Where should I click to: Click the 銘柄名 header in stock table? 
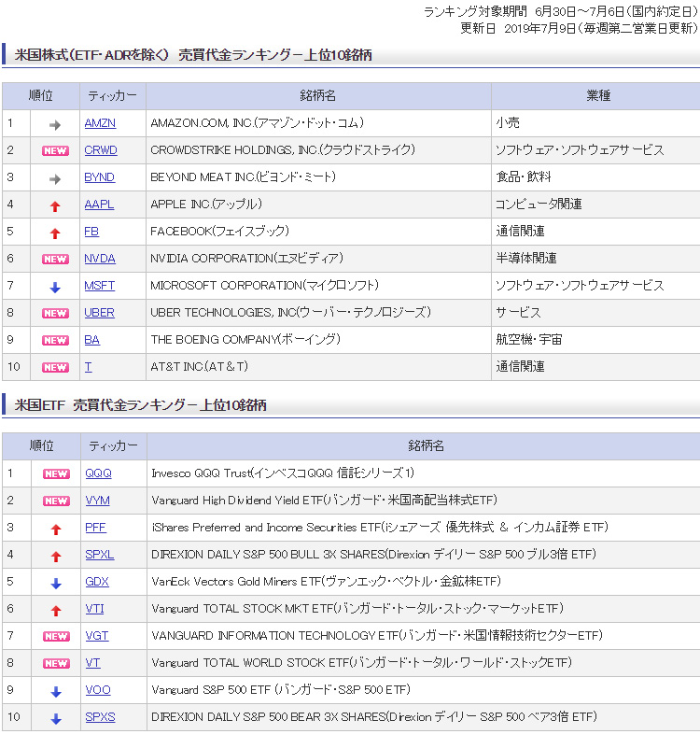(x=318, y=96)
